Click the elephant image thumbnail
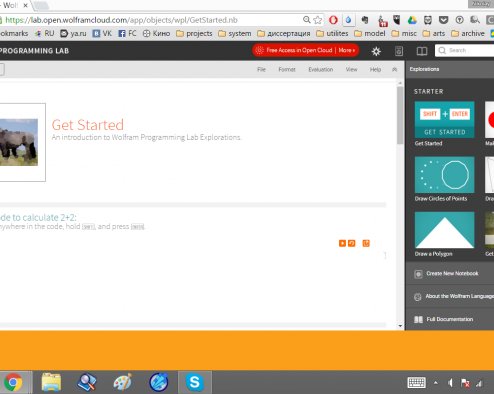 (19, 142)
